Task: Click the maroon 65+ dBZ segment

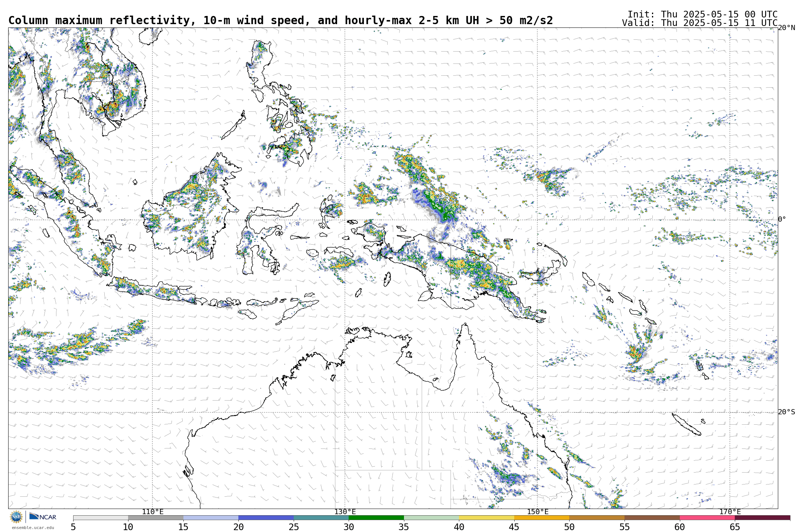Action: pos(763,518)
